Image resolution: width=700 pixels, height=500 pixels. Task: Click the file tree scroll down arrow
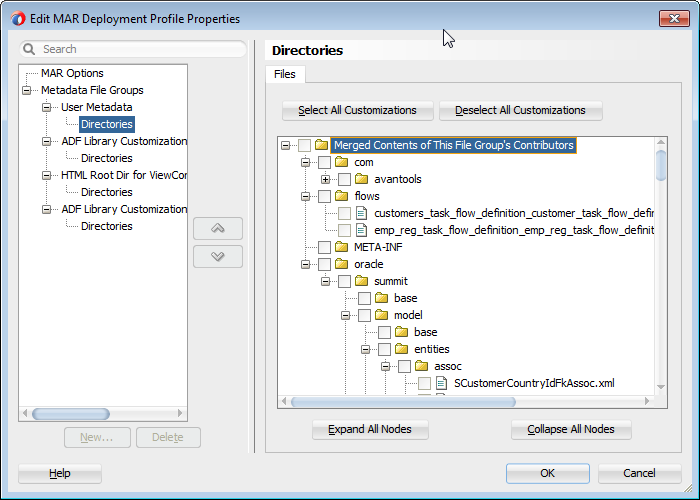coord(661,387)
